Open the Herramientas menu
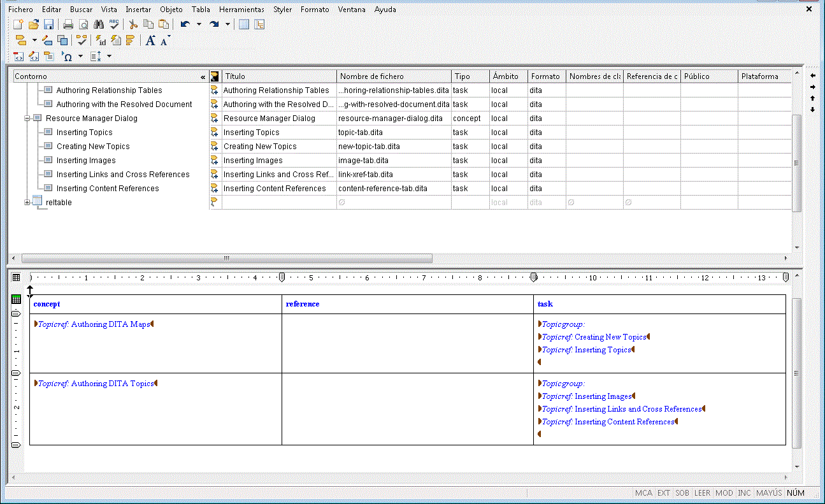825x504 pixels. [x=241, y=10]
